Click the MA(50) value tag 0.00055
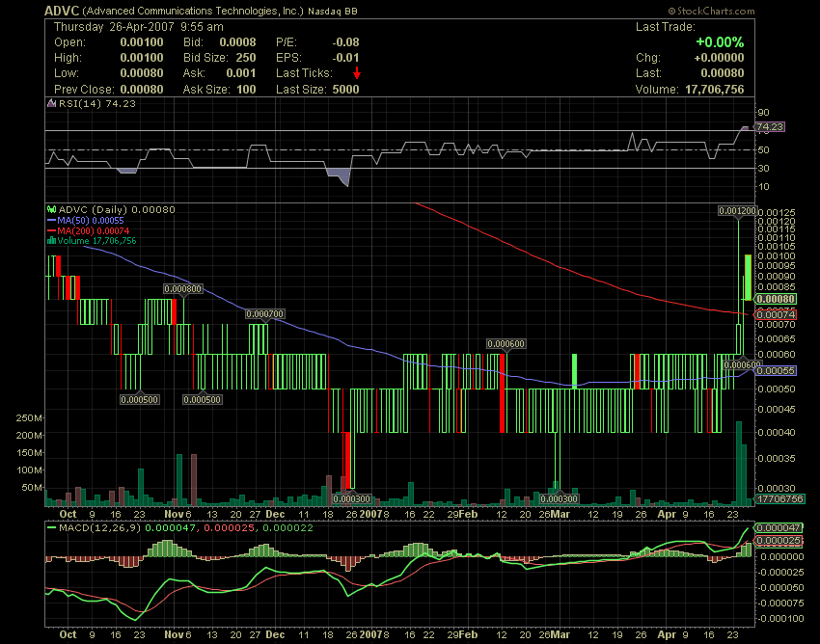The image size is (820, 644). pos(776,370)
